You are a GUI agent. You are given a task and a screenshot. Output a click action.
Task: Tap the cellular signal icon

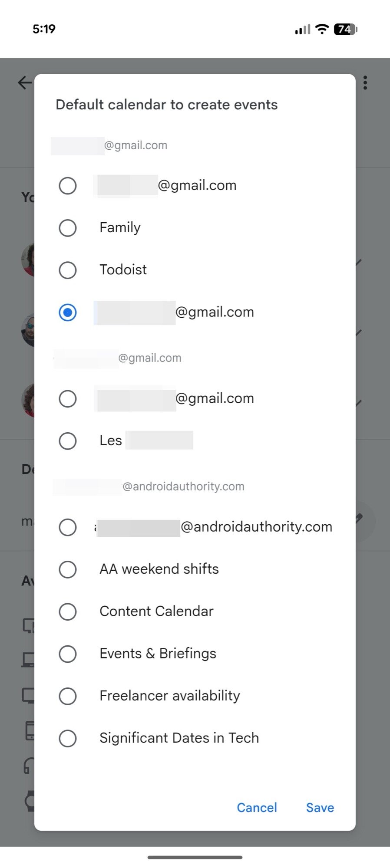pos(302,29)
